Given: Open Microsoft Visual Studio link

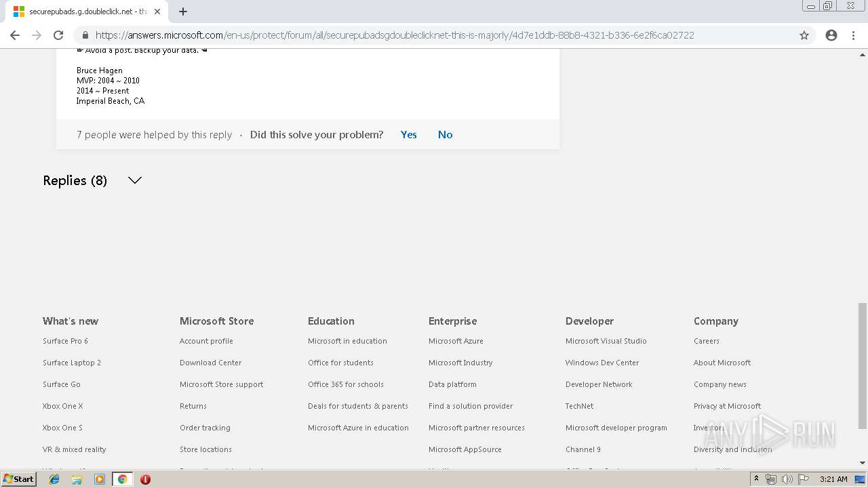Looking at the screenshot, I should 606,341.
